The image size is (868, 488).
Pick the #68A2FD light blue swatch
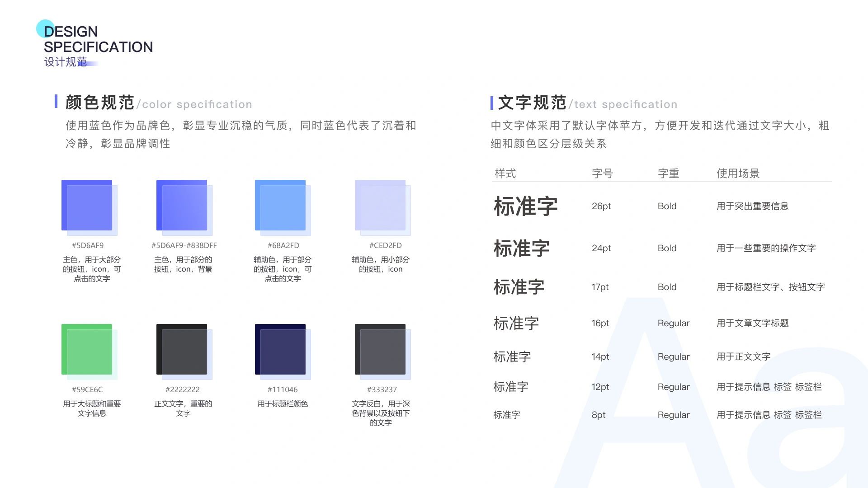click(283, 207)
